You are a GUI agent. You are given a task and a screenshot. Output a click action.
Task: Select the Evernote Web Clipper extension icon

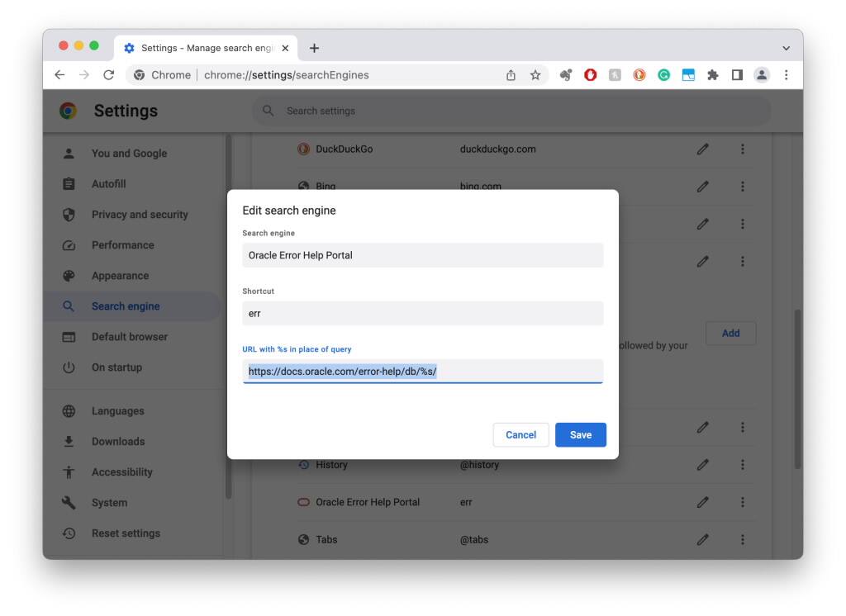[565, 74]
